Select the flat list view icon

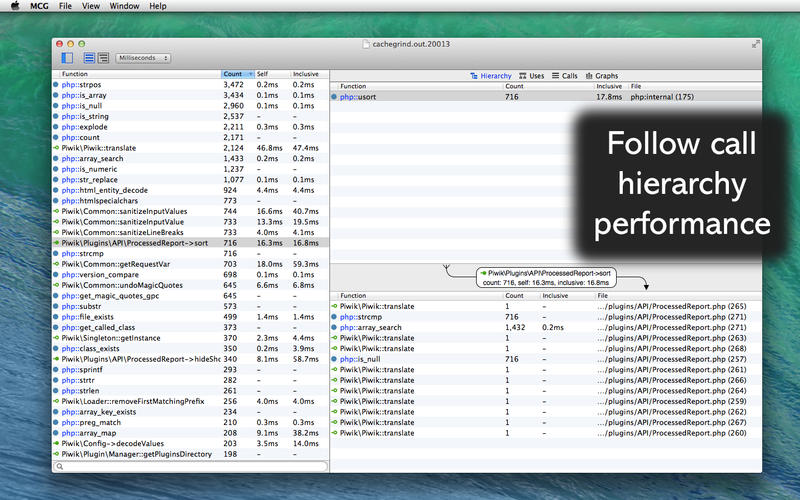coord(89,58)
